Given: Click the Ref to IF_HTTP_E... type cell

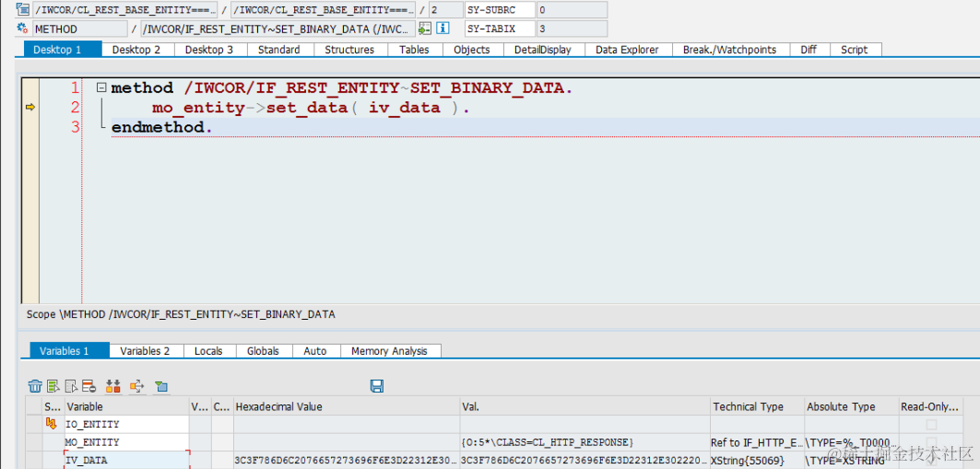Looking at the screenshot, I should [758, 442].
